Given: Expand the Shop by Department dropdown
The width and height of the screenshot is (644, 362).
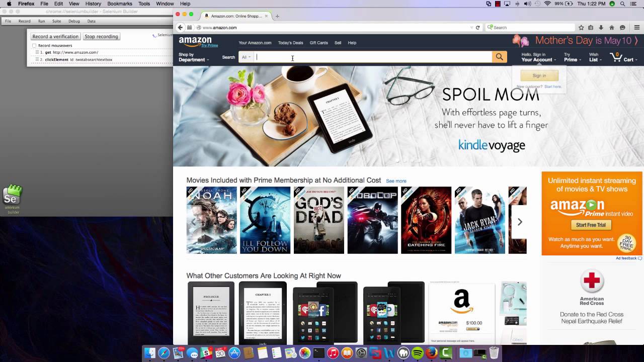Looking at the screenshot, I should coord(194,57).
